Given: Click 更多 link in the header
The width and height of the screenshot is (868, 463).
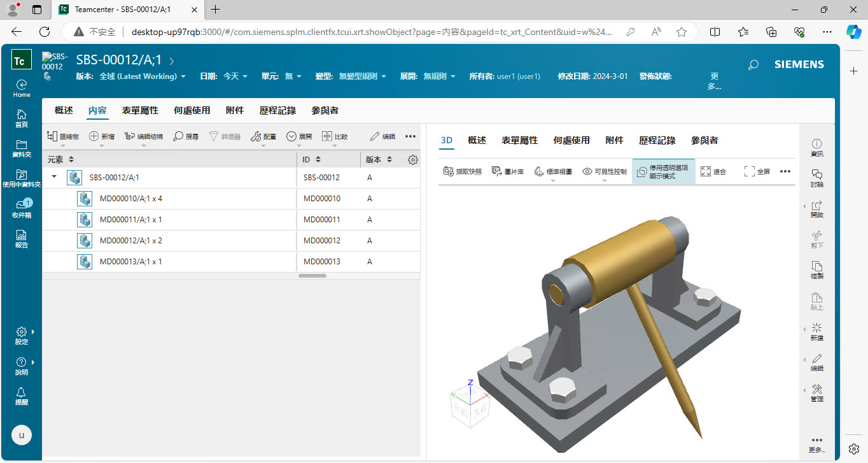Looking at the screenshot, I should 714,81.
